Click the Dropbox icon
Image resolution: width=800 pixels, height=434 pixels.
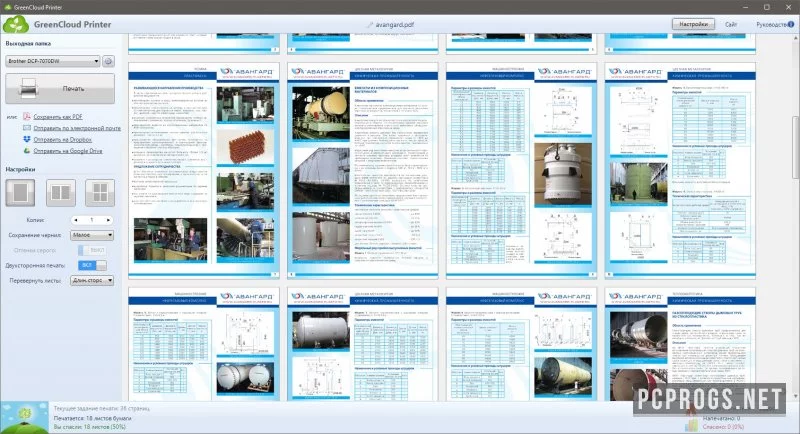coord(27,139)
